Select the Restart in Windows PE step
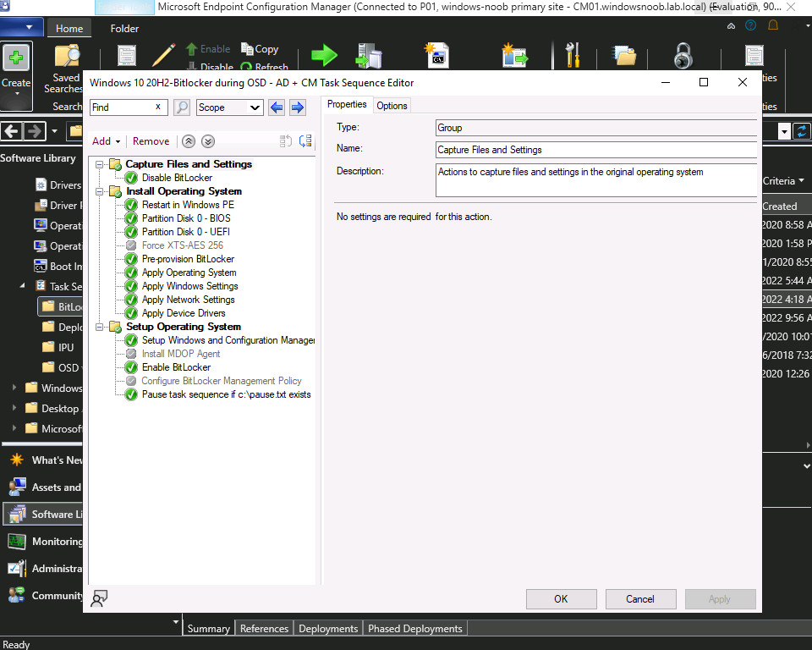Image resolution: width=812 pixels, height=650 pixels. click(x=188, y=205)
